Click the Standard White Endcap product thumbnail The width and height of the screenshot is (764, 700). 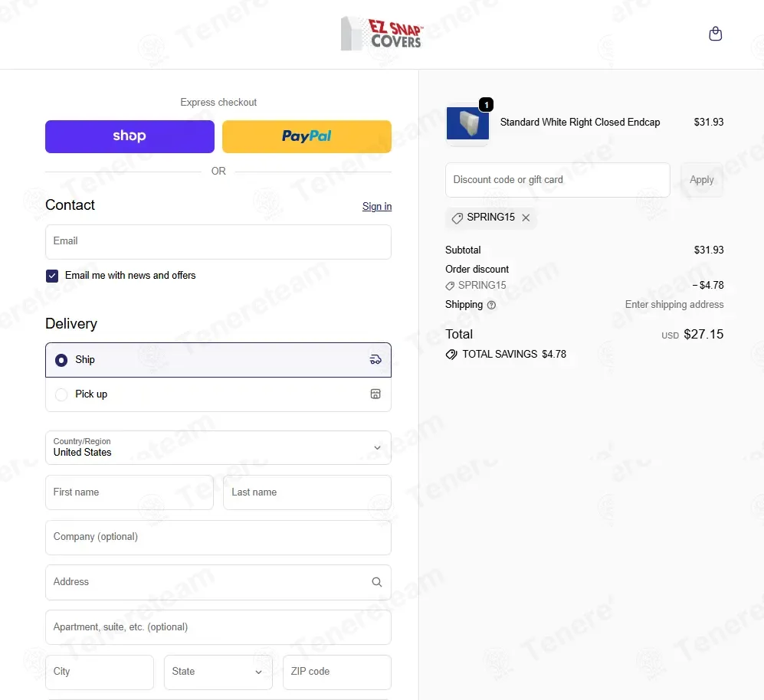pyautogui.click(x=467, y=123)
